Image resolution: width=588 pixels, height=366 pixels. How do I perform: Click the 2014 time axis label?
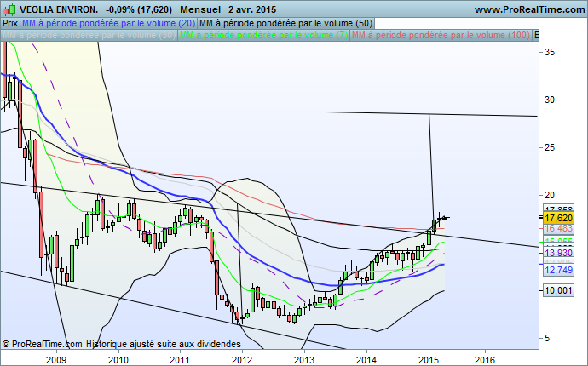coord(366,360)
